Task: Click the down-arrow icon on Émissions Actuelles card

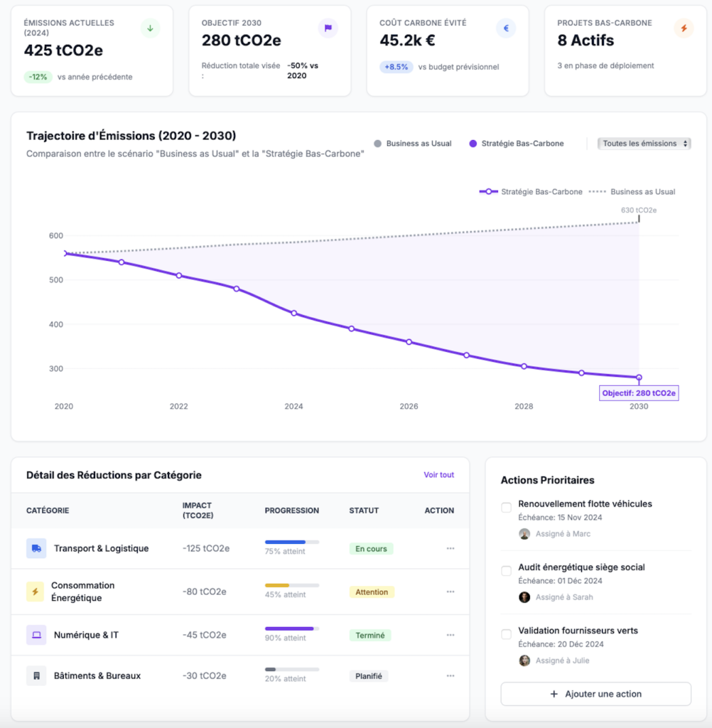Action: 150,28
